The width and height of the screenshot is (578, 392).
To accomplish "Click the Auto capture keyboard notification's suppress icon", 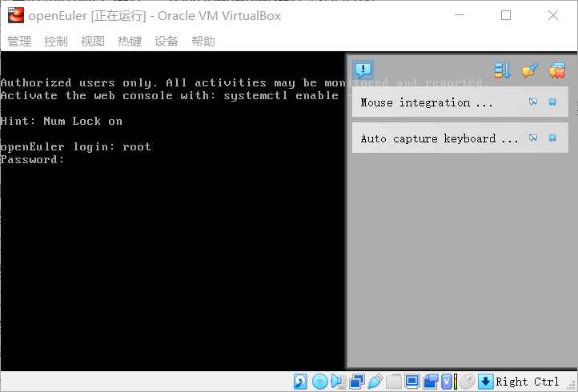I will 532,138.
